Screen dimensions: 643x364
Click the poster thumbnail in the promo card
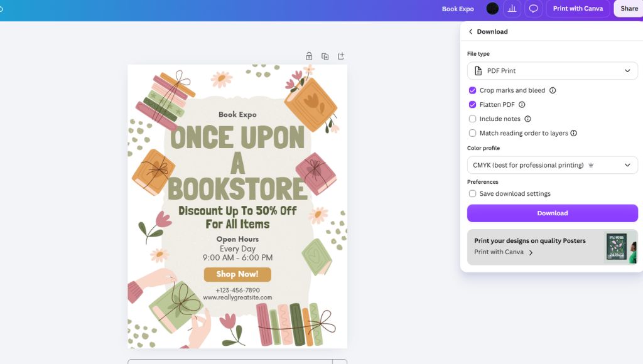coord(617,247)
